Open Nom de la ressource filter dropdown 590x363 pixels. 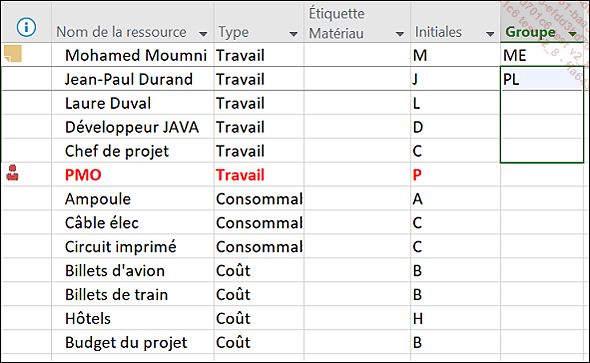203,34
